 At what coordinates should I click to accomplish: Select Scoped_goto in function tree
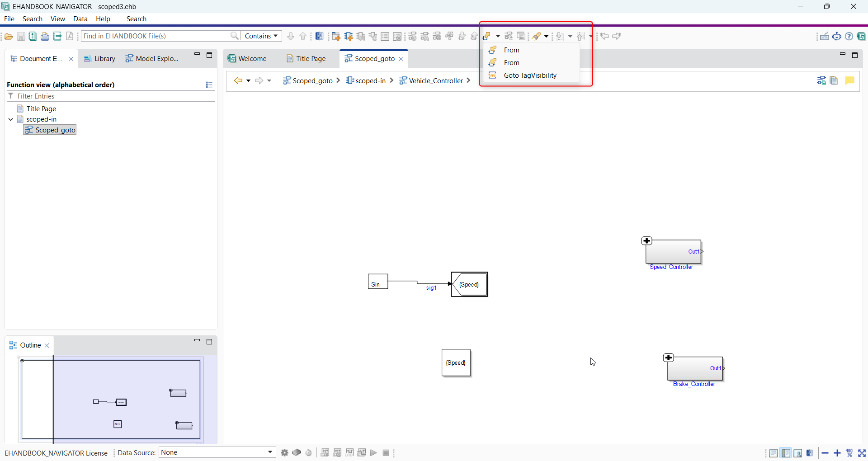(50, 130)
